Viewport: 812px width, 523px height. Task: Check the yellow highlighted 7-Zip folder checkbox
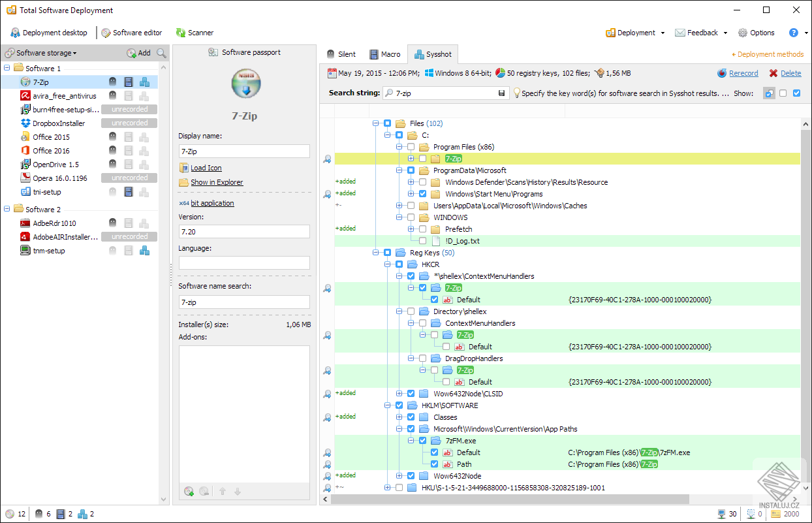pyautogui.click(x=423, y=159)
